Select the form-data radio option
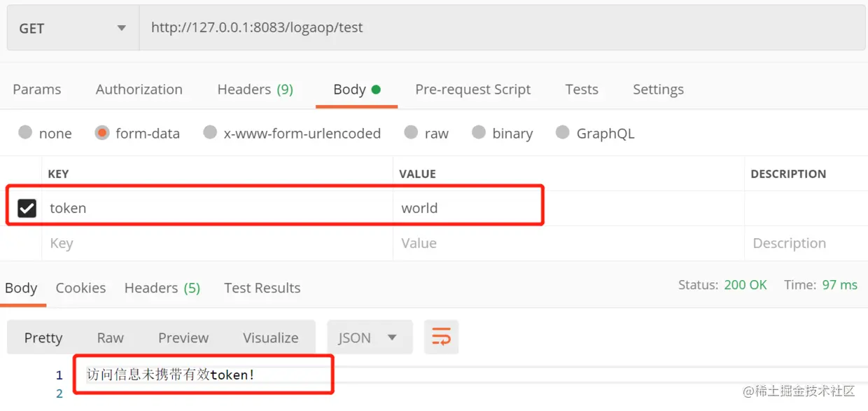868x411 pixels. (102, 132)
